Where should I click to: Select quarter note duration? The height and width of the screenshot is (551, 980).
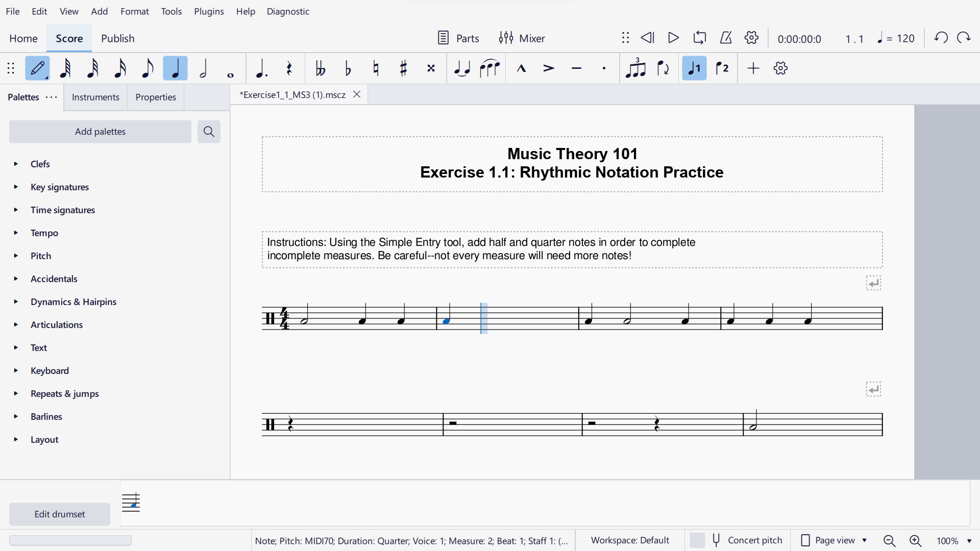coord(176,68)
